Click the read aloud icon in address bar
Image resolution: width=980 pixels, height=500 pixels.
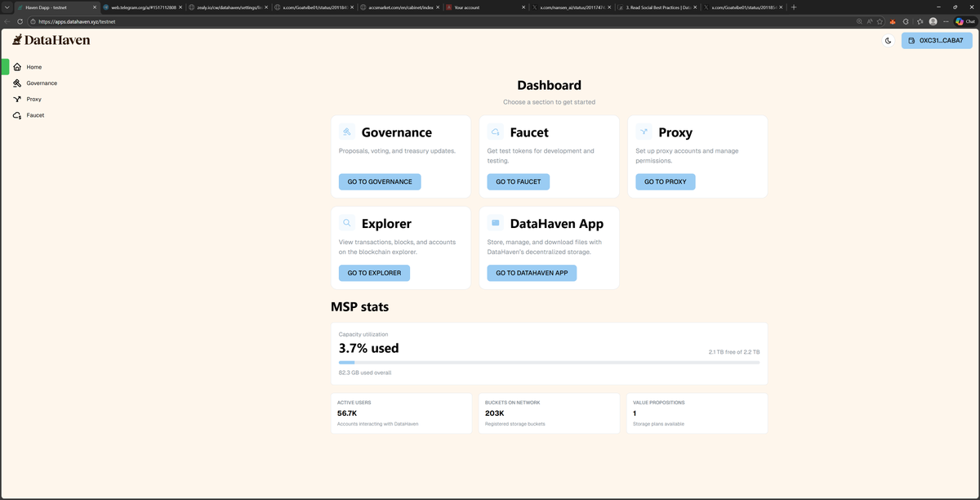pos(871,21)
